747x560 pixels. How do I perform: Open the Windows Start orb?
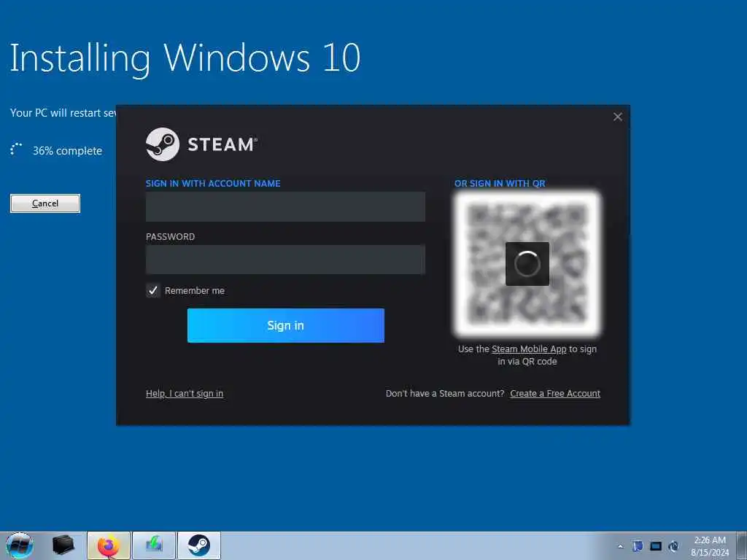(20, 545)
